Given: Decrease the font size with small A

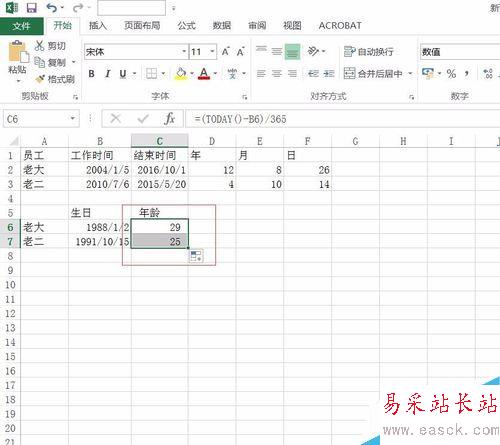Looking at the screenshot, I should (x=241, y=52).
